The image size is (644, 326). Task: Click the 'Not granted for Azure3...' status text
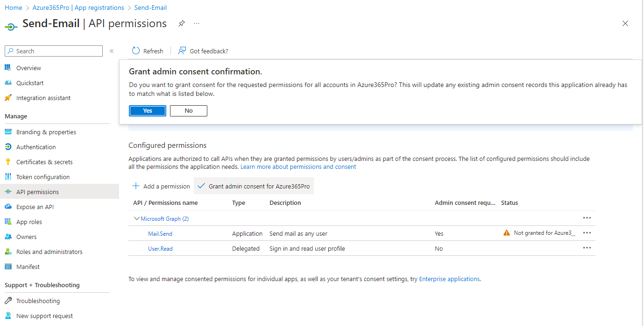click(x=545, y=233)
